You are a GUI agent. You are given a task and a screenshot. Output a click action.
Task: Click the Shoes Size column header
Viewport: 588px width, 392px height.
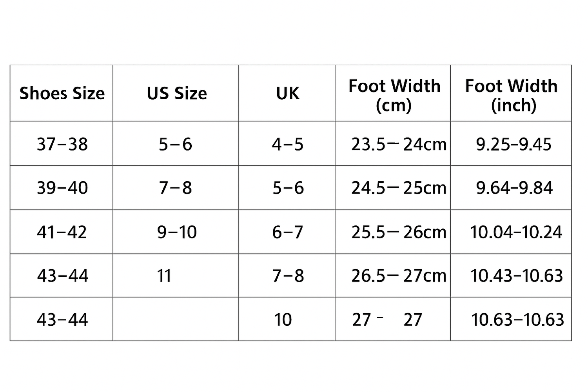click(62, 93)
